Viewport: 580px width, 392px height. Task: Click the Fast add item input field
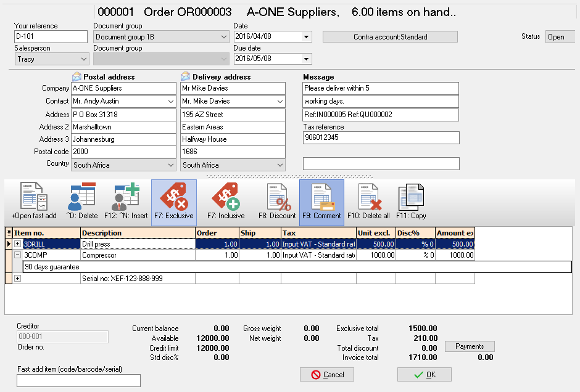point(78,380)
